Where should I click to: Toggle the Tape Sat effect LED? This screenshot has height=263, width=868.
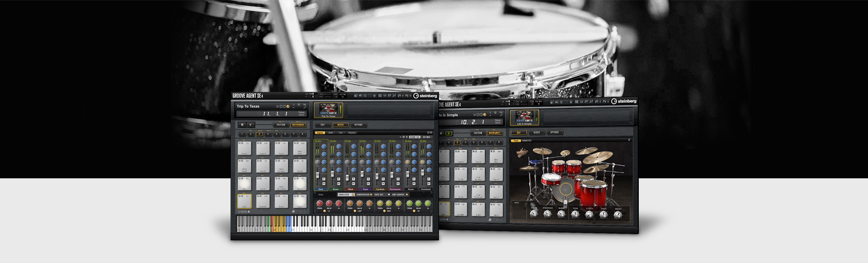click(389, 195)
